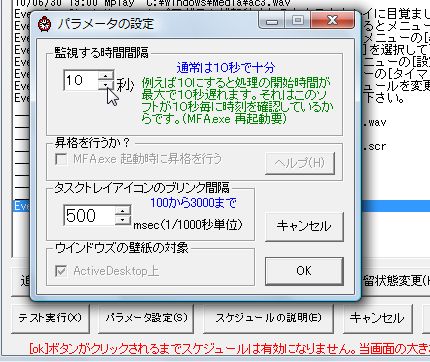Increase the monitoring interval seconds spinner
This screenshot has height=362, width=430.
106,75
